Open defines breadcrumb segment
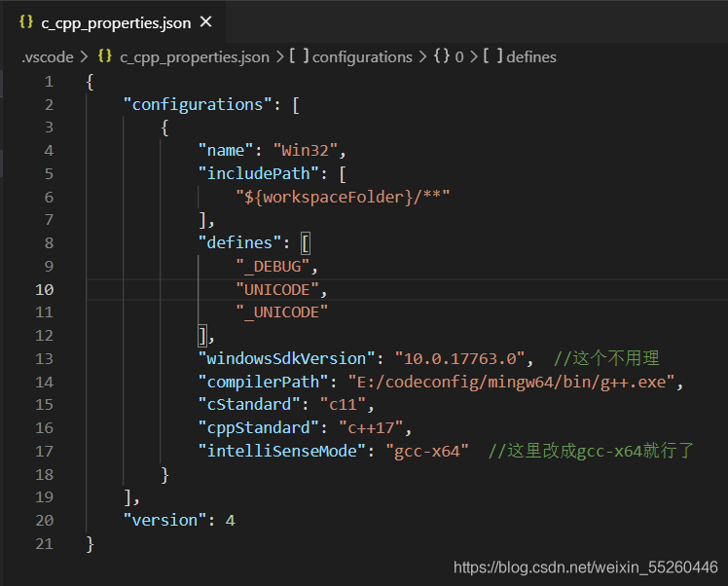The height and width of the screenshot is (586, 728). click(x=531, y=57)
